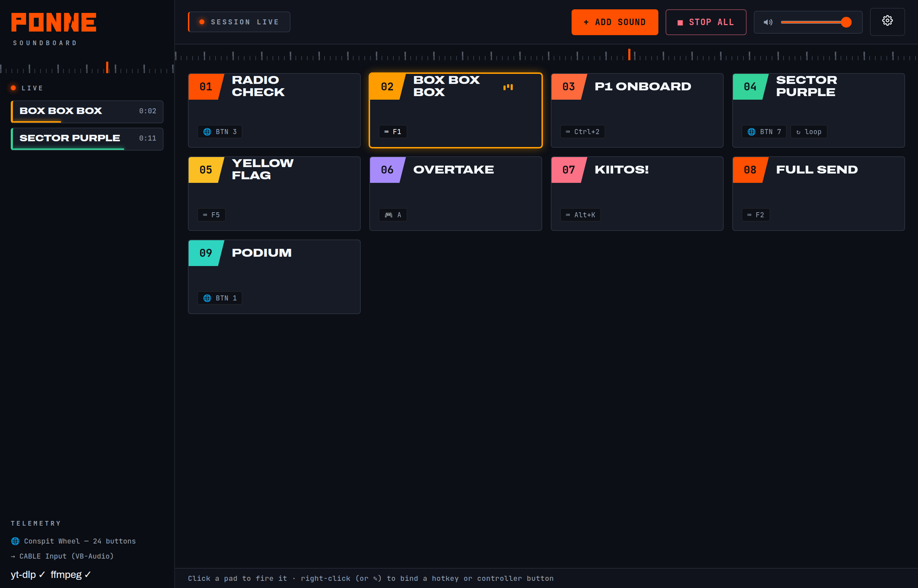The width and height of the screenshot is (918, 588).
Task: Click the Box Box Box live progress bar
Action: tap(36, 122)
